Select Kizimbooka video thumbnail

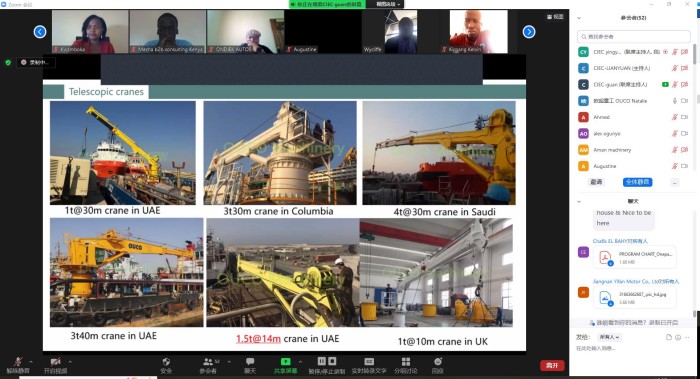click(90, 31)
